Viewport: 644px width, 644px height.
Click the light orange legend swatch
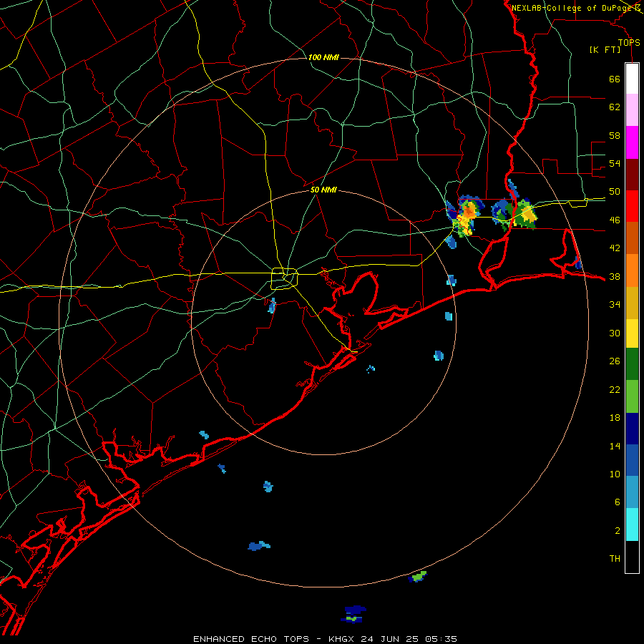[632, 270]
